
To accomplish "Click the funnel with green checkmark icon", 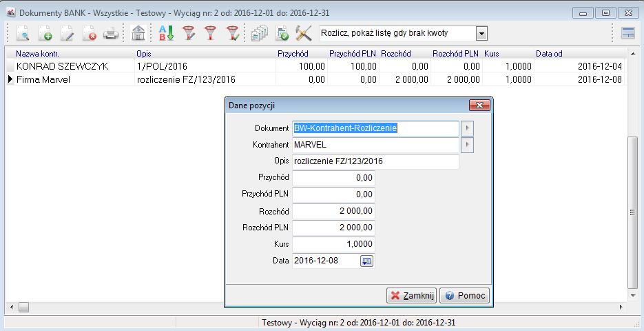I will (x=233, y=33).
